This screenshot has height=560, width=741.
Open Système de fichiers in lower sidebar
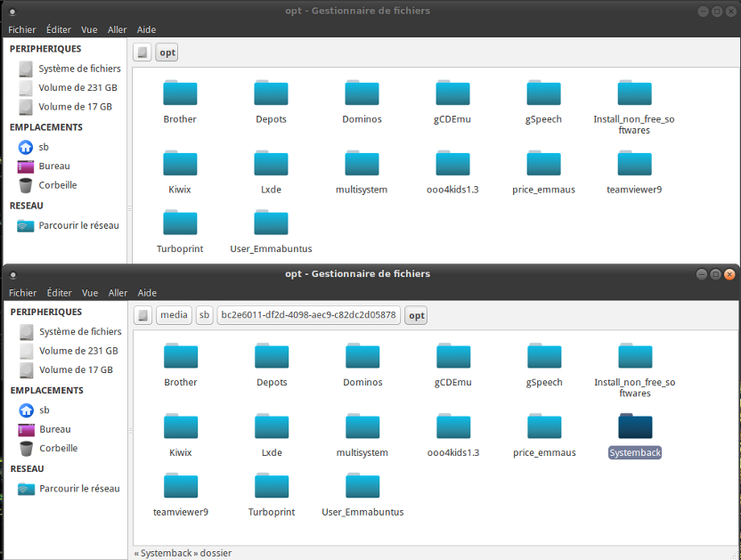(x=70, y=332)
